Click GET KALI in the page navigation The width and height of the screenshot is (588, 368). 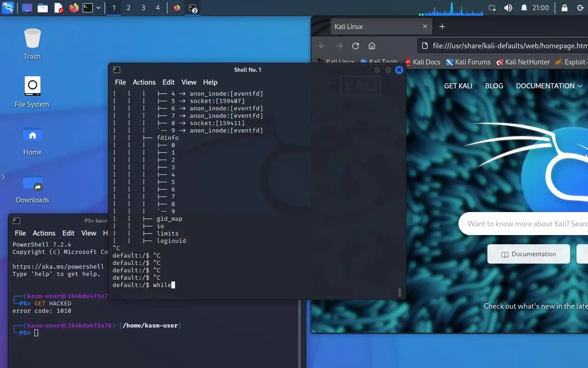(458, 86)
